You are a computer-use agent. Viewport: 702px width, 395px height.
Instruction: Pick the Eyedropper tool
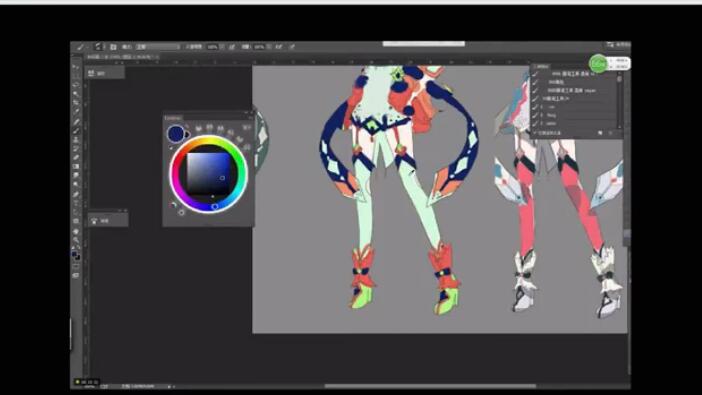point(76,112)
